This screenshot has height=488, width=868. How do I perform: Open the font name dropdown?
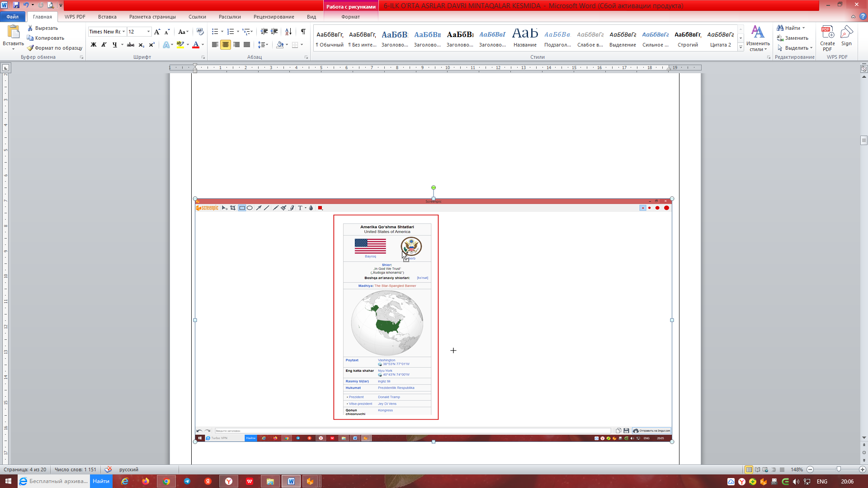(x=123, y=32)
